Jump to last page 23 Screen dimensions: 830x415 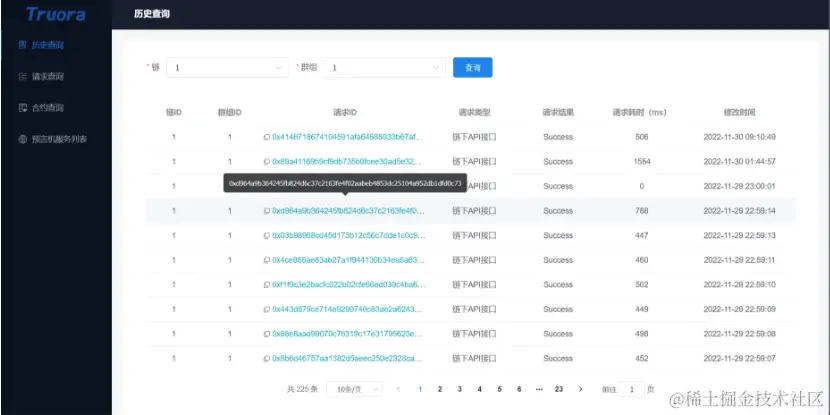(559, 389)
